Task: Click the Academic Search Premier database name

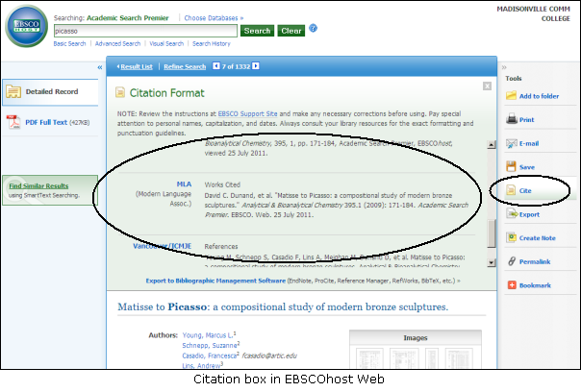Action: point(128,17)
